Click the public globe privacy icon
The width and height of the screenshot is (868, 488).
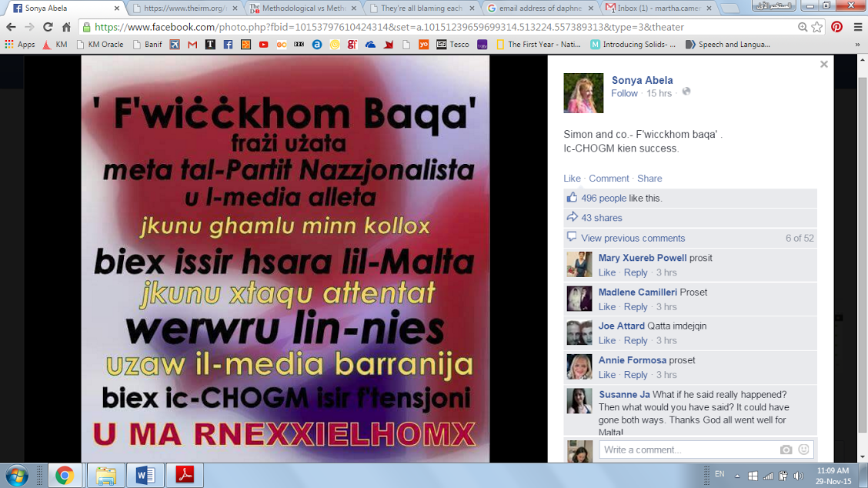coord(686,92)
